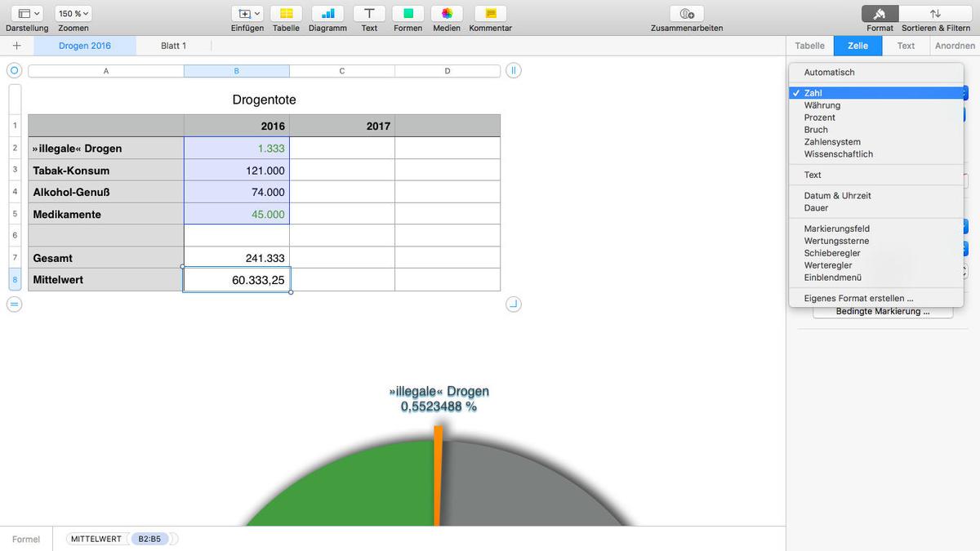Choose Bruch data format
This screenshot has width=980, height=551.
876,130
